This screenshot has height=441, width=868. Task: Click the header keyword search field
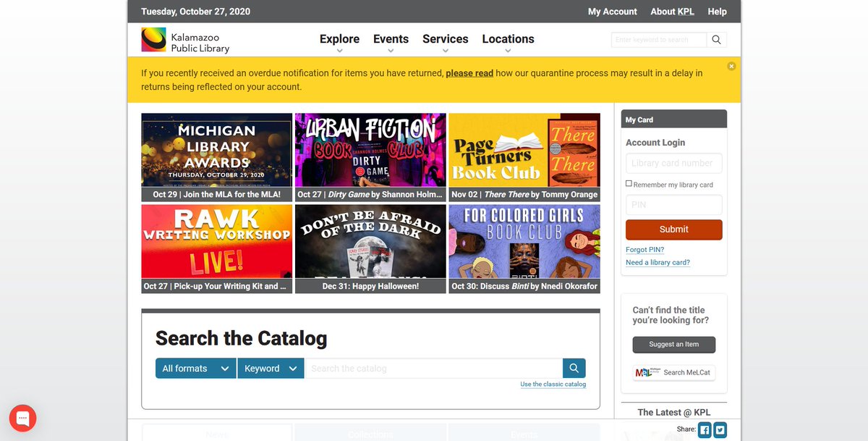(659, 40)
